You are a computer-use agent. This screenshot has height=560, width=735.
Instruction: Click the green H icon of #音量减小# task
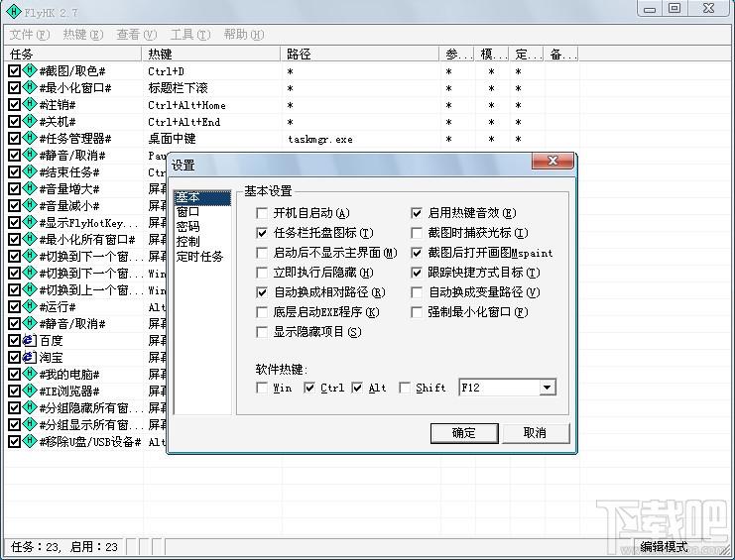point(30,205)
